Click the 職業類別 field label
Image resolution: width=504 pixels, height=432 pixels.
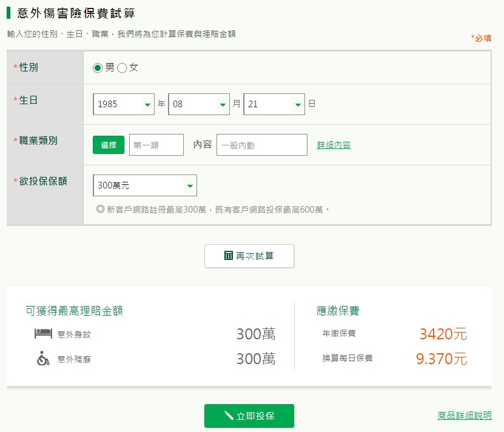(38, 141)
